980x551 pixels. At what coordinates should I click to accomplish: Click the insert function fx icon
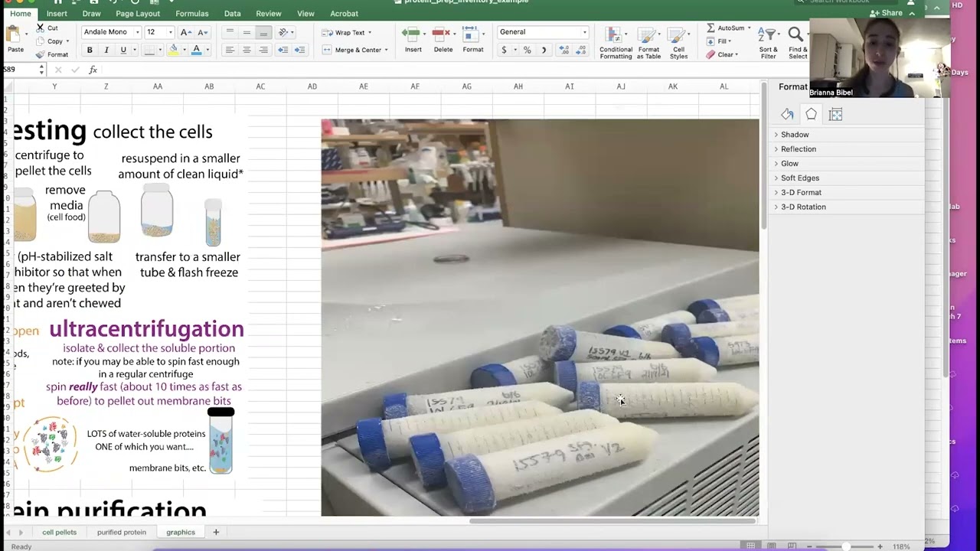click(93, 70)
